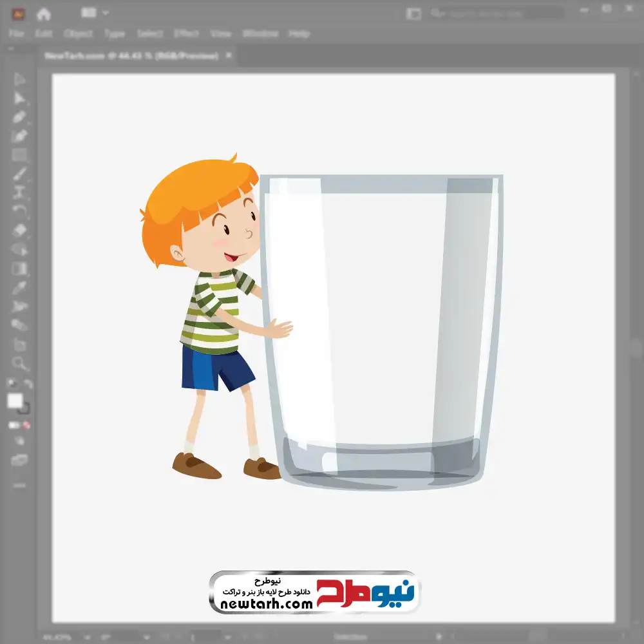
Task: Switch the workspace panel layout icon
Action: (x=413, y=14)
